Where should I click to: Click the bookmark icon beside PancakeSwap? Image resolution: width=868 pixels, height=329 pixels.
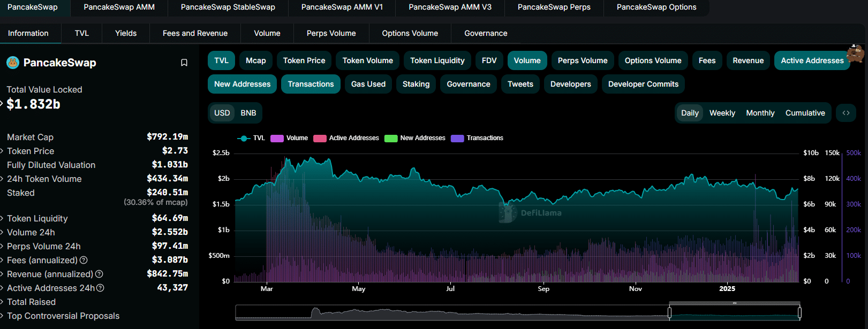click(x=184, y=63)
